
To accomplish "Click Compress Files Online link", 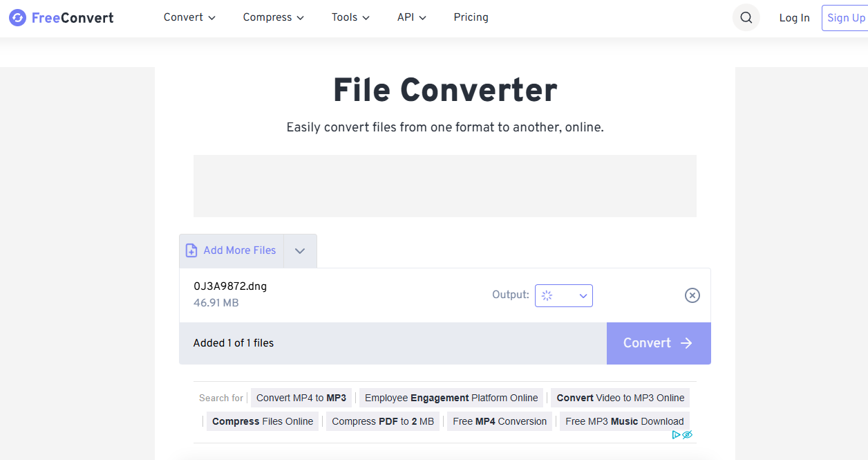I will (x=263, y=421).
